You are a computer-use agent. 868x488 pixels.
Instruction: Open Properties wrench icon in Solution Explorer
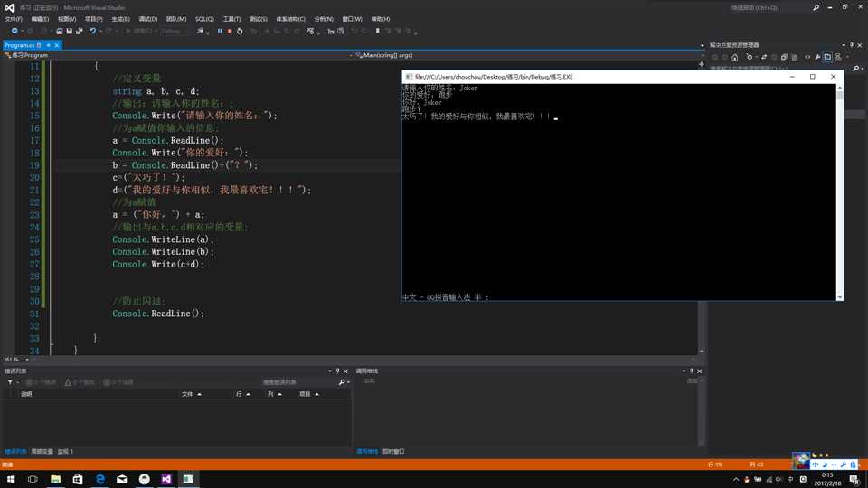(x=817, y=57)
